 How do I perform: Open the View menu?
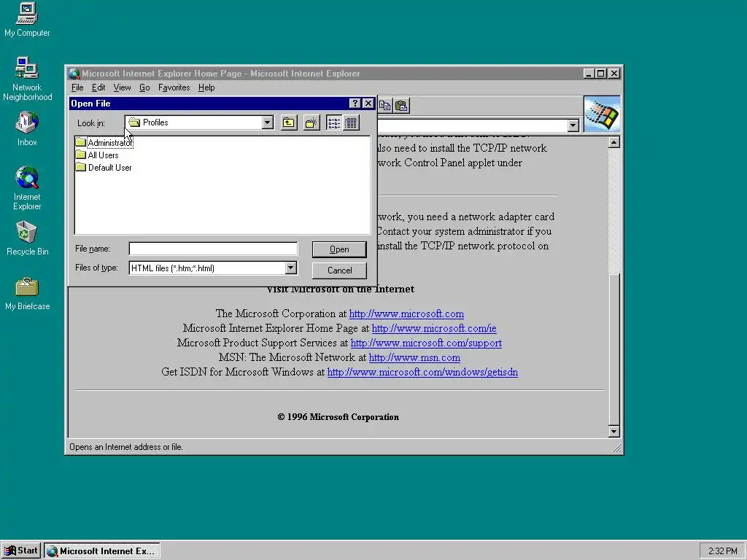pyautogui.click(x=122, y=87)
